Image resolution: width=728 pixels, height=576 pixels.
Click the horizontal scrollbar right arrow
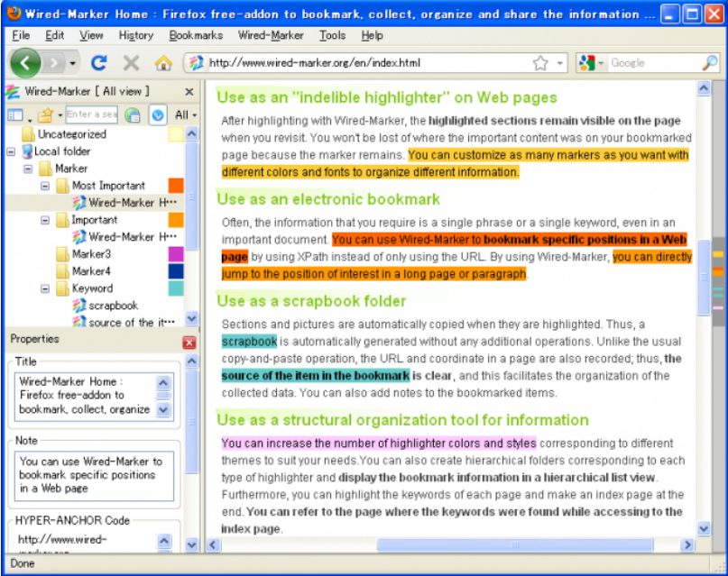687,545
